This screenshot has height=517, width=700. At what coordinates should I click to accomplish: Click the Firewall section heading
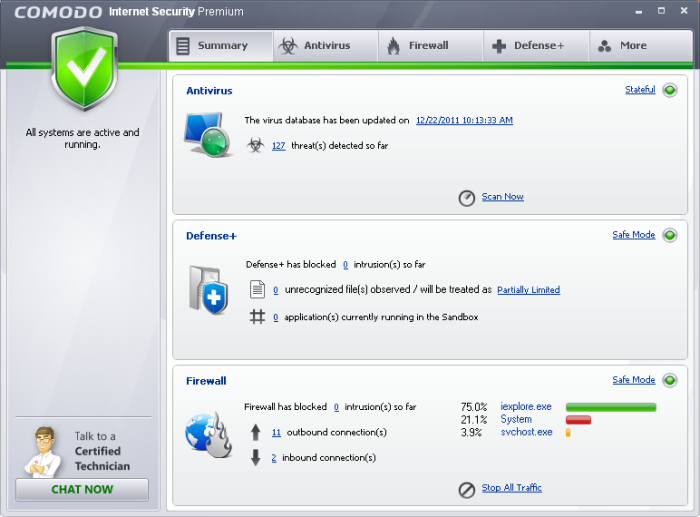coord(206,381)
